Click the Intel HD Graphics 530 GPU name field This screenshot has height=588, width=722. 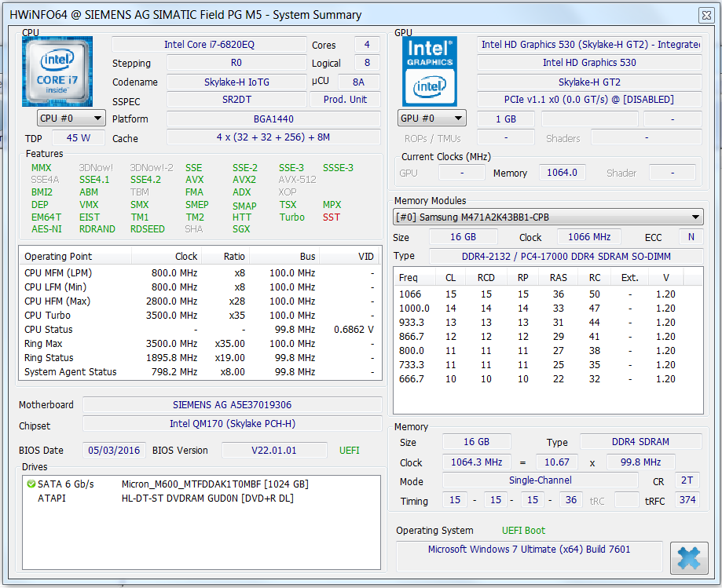(589, 63)
